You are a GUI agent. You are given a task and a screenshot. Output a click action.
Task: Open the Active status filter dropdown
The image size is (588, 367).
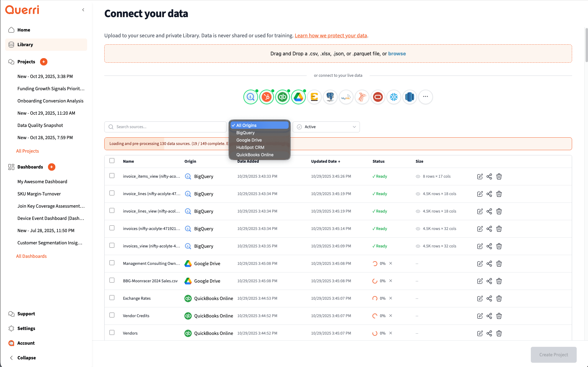[326, 127]
